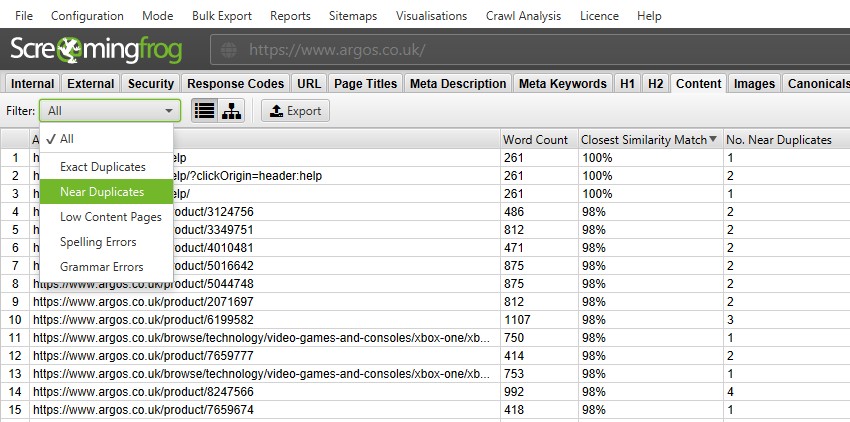Click the Screaming Frog logo
Screen dimensions: 850x422
(103, 50)
